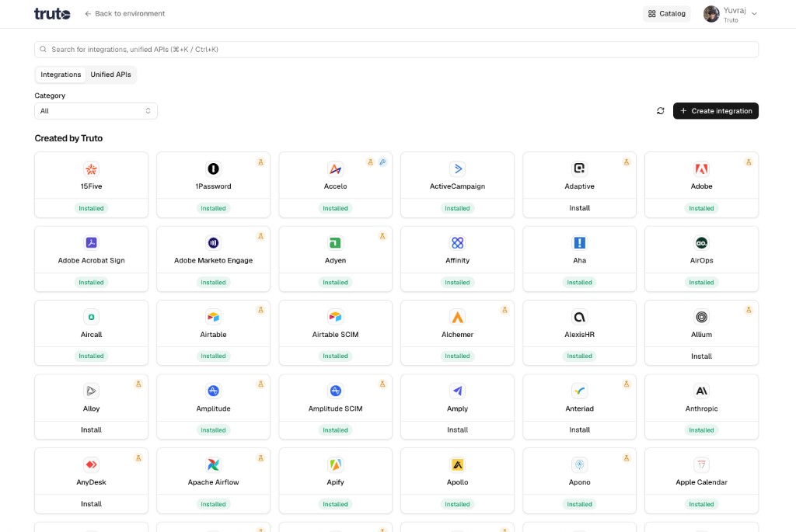Click the 1Password logo icon
This screenshot has width=796, height=532.
pyautogui.click(x=213, y=169)
